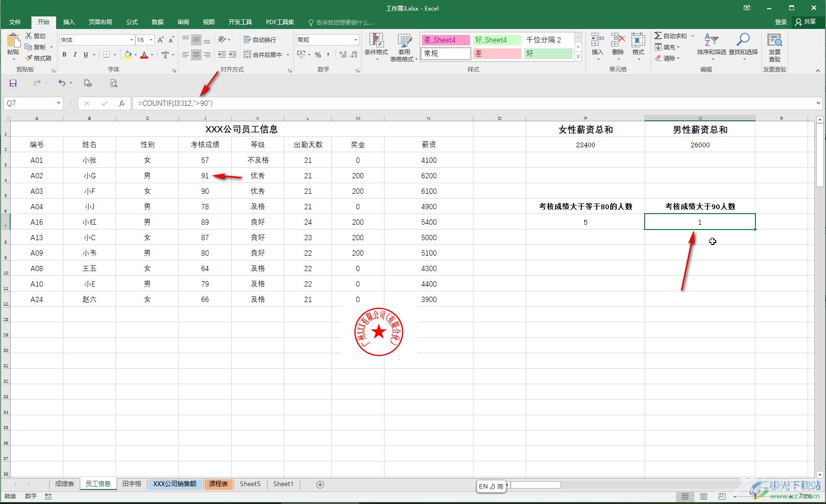Image resolution: width=826 pixels, height=504 pixels.
Task: Open the AutoSum dropdown arrow
Action: (693, 36)
